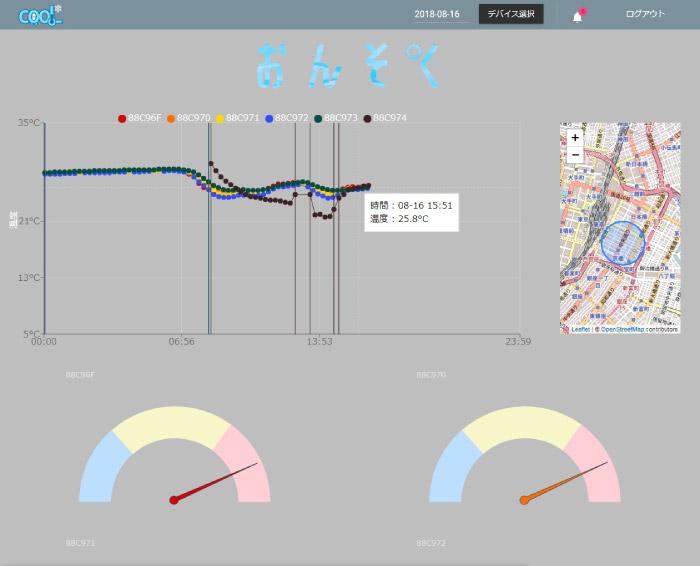Click the COOL logo in header

click(41, 15)
